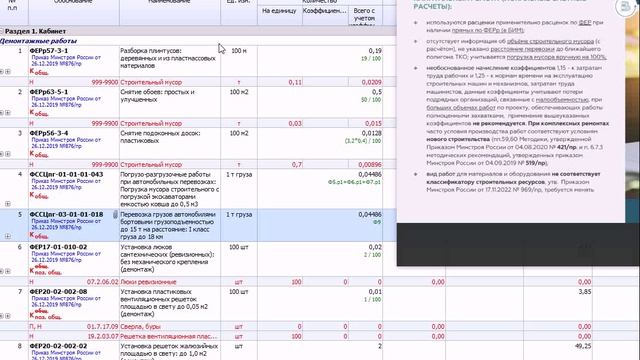Select code ФССЦпг-03-01-01-018 in row 5
This screenshot has width=640, height=360.
[66, 214]
